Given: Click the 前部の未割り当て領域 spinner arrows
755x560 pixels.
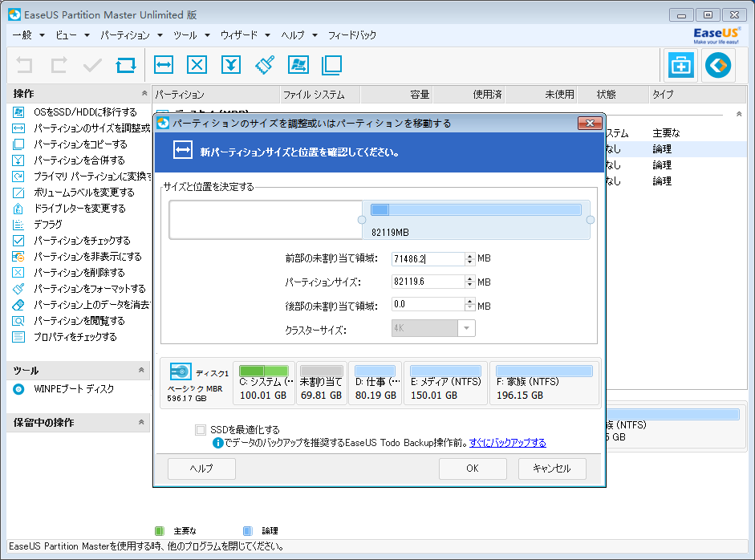Looking at the screenshot, I should coord(470,258).
